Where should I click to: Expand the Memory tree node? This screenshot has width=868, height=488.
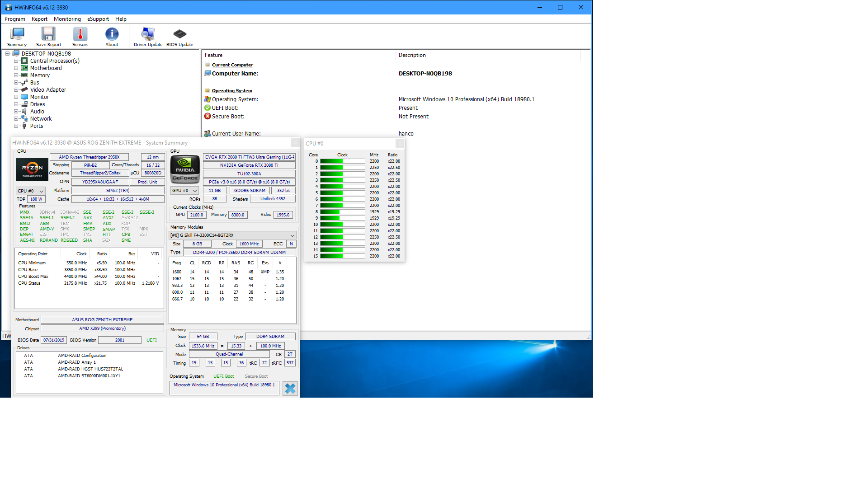coord(16,75)
